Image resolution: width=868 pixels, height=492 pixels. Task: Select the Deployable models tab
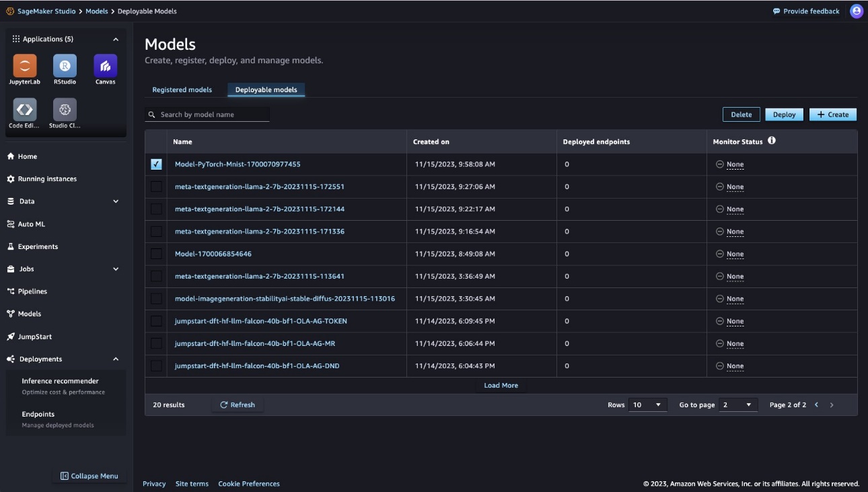(266, 90)
